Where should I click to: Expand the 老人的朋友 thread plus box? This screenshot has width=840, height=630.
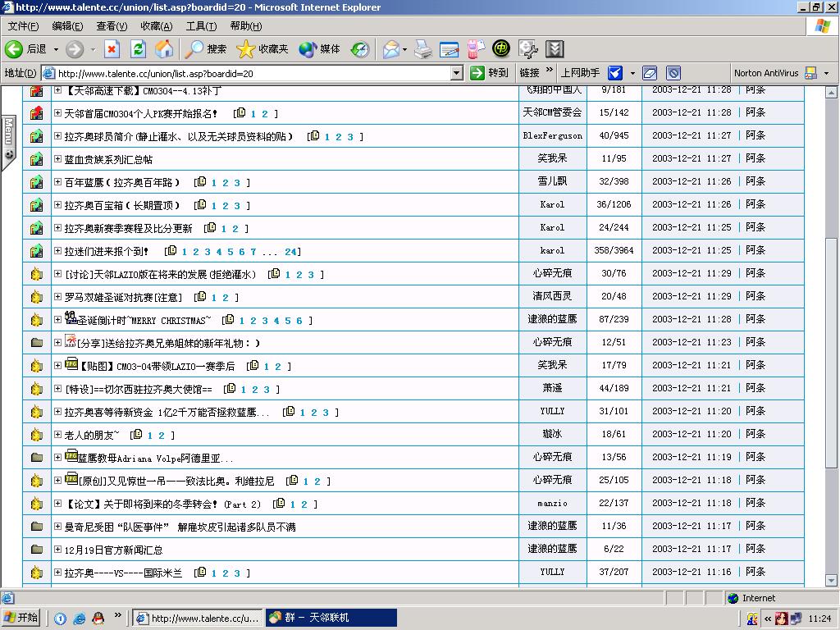point(58,435)
